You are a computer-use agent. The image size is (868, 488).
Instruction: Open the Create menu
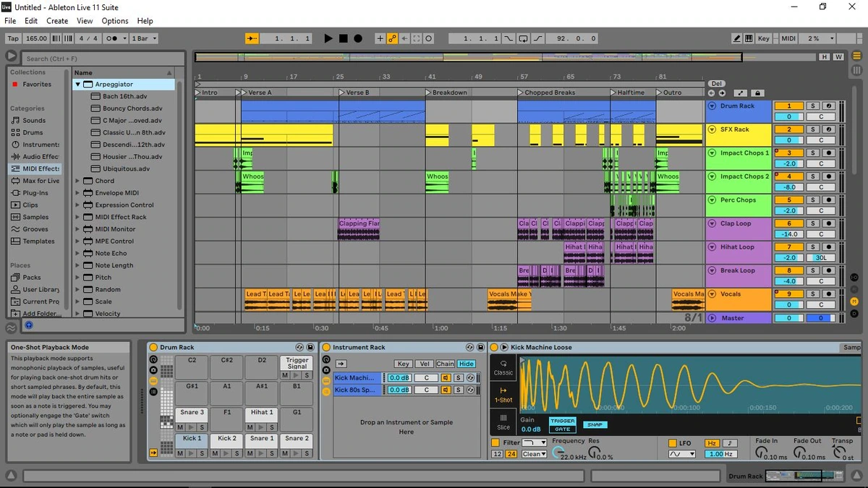(57, 21)
